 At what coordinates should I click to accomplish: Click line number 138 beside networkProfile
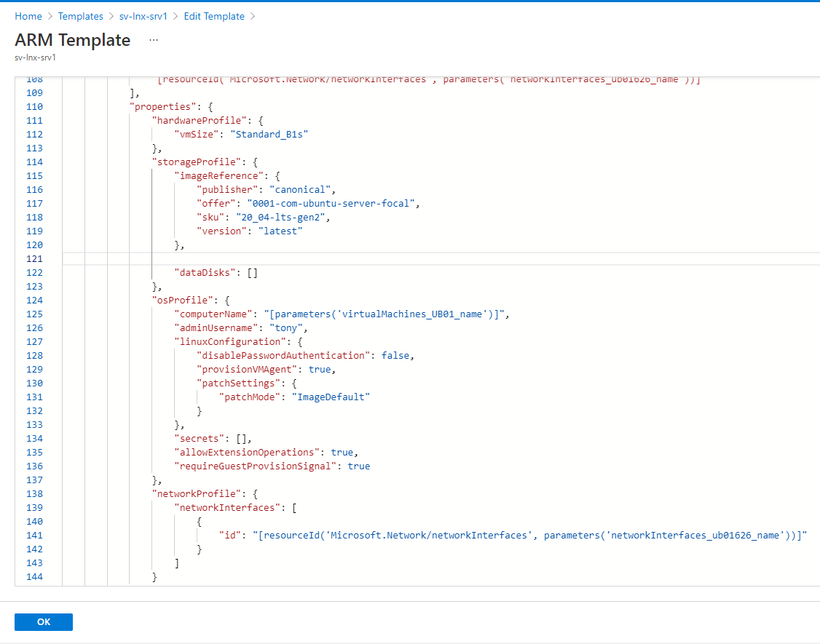coord(34,494)
